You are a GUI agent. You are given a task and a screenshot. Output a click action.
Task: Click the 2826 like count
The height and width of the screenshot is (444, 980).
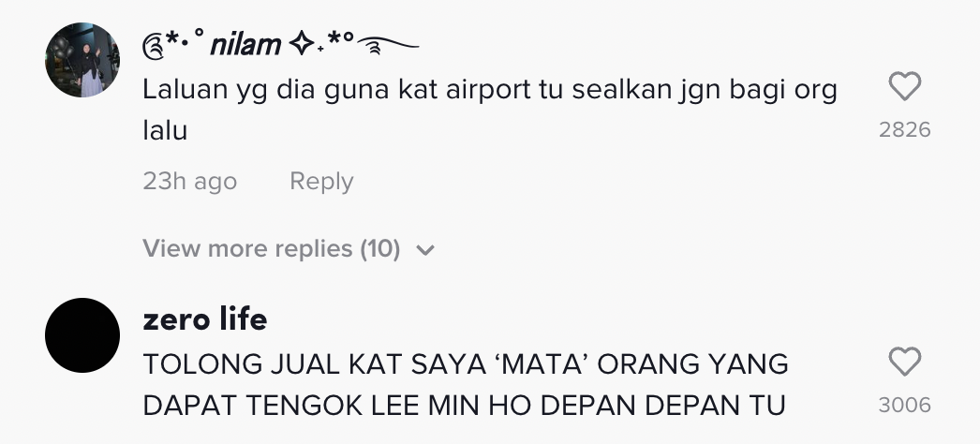pos(904,130)
